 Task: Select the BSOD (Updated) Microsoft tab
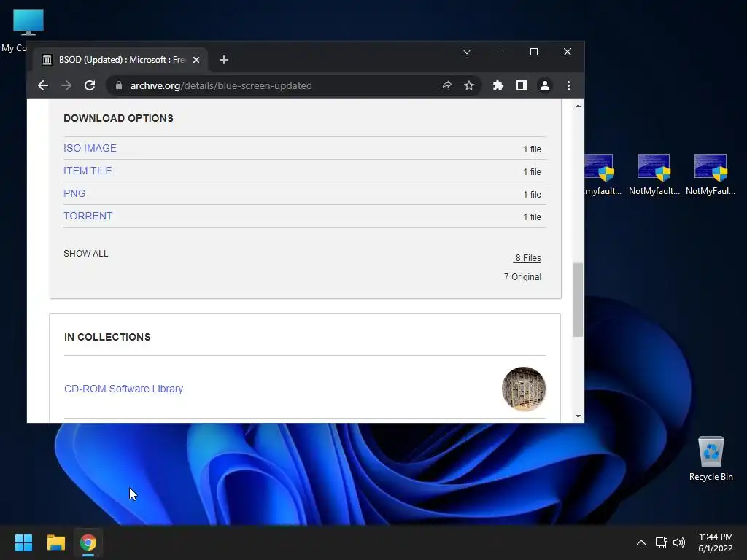(x=120, y=60)
